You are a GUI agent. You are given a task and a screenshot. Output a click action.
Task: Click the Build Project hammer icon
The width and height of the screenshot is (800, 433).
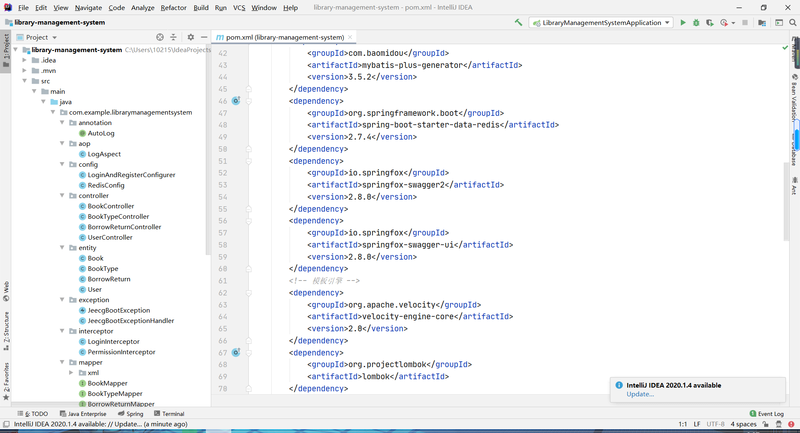click(518, 22)
